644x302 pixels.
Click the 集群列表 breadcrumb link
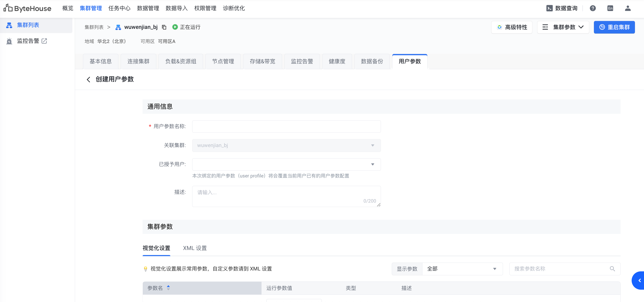pyautogui.click(x=94, y=27)
